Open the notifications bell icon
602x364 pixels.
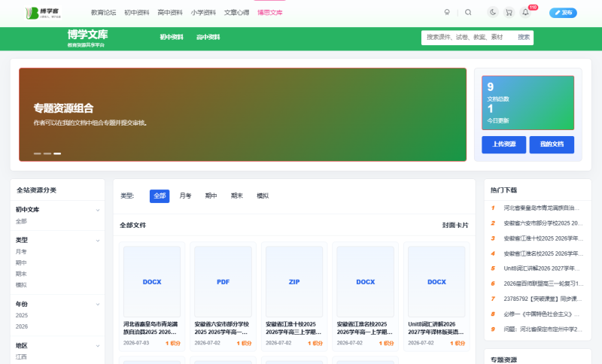point(525,12)
